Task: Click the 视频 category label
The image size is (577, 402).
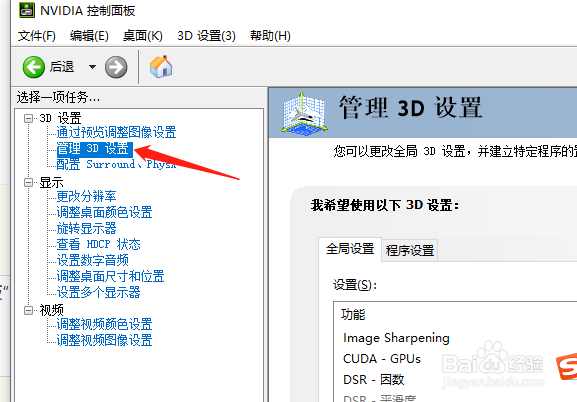Action: point(51,310)
